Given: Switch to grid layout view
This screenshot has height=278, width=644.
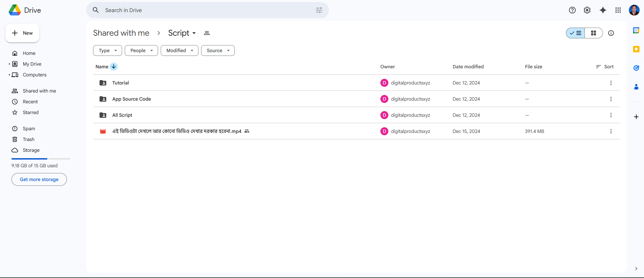Looking at the screenshot, I should coord(593,33).
